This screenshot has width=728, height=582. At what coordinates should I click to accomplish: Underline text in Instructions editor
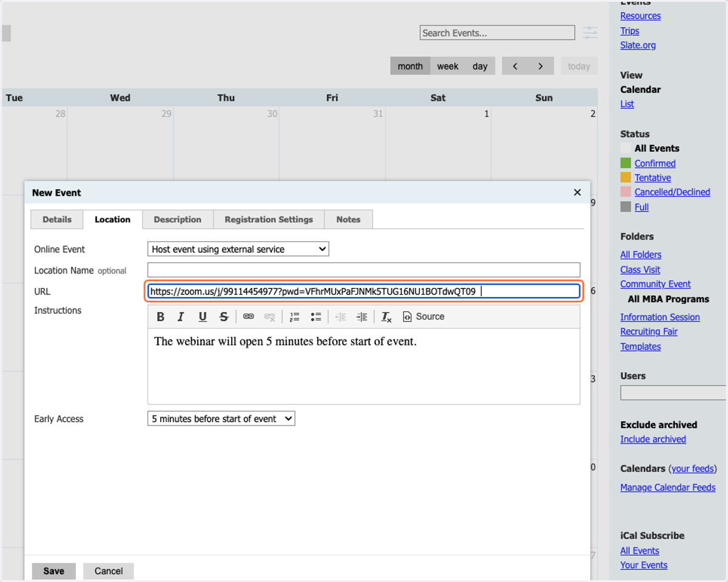tap(203, 316)
